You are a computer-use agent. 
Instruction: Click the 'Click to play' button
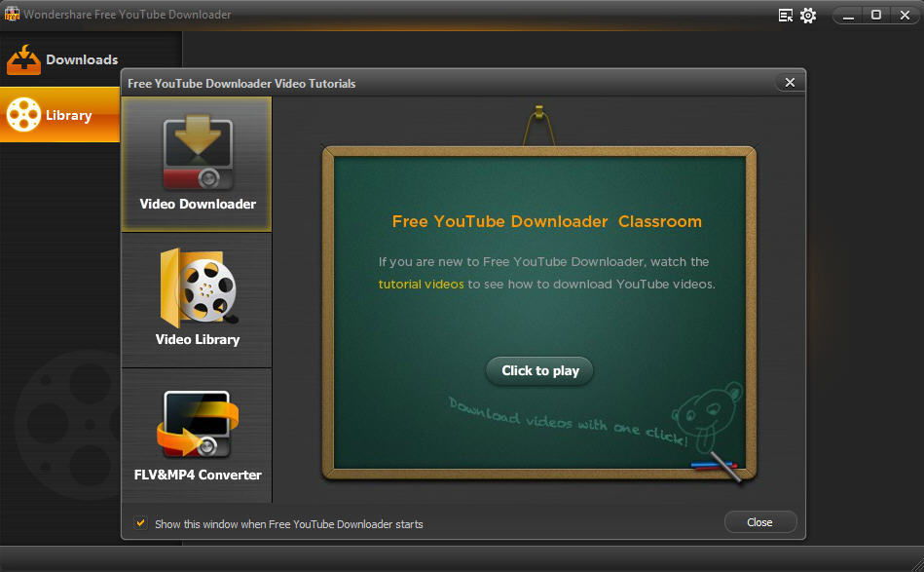[539, 371]
